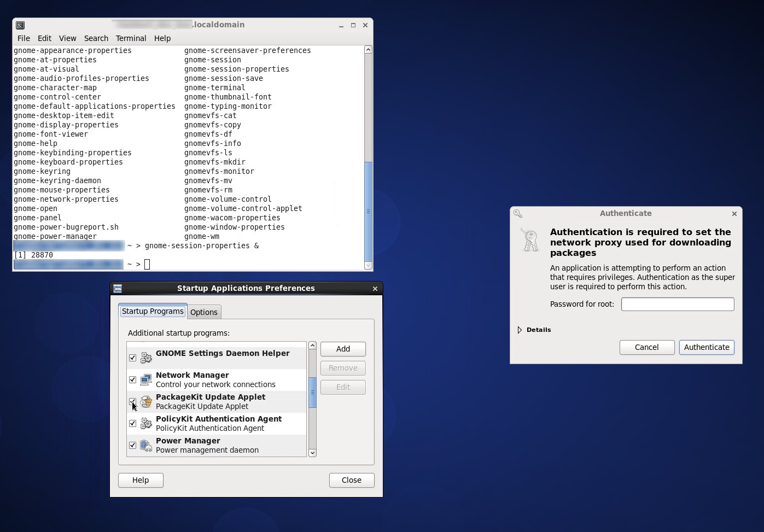Open the terminal Help menu
Screen dimensions: 764x532
tap(162, 38)
